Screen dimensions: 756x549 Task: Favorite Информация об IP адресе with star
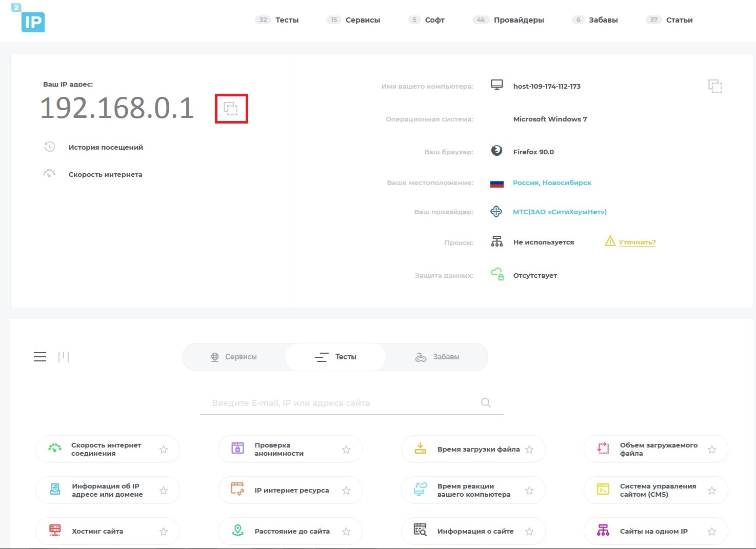[x=164, y=491]
